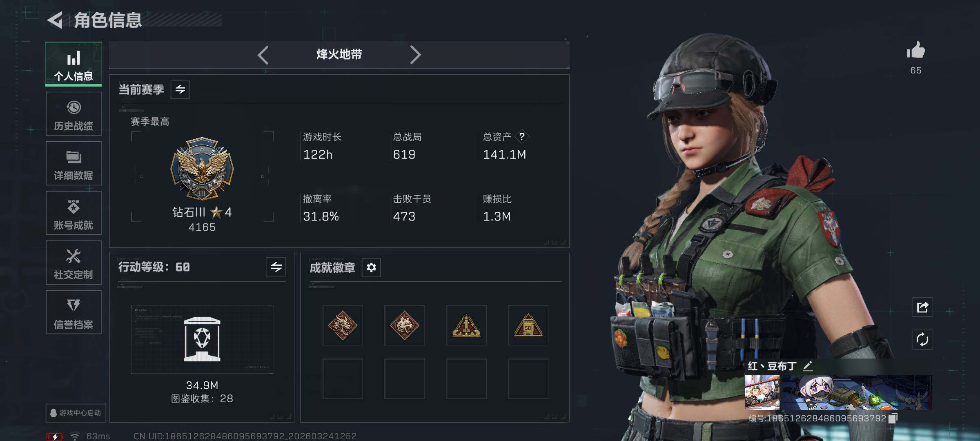
Task: Open the 信誉档案 section
Action: [x=73, y=312]
